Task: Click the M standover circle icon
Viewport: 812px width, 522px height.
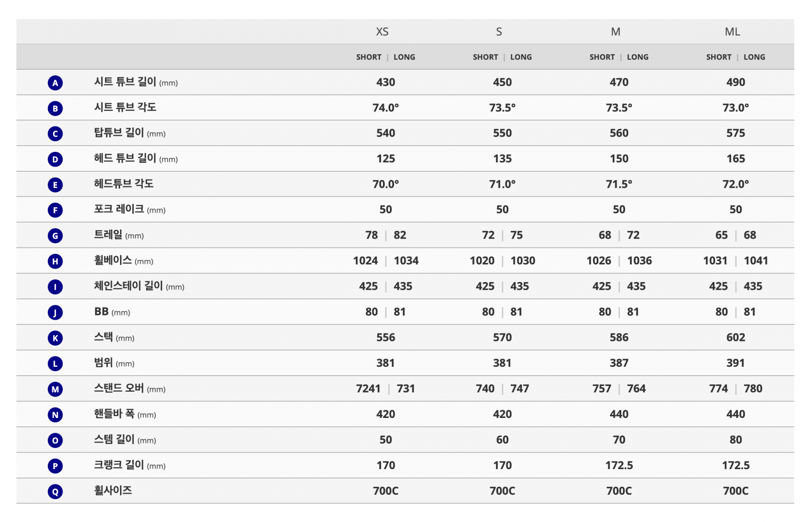Action: coord(55,389)
